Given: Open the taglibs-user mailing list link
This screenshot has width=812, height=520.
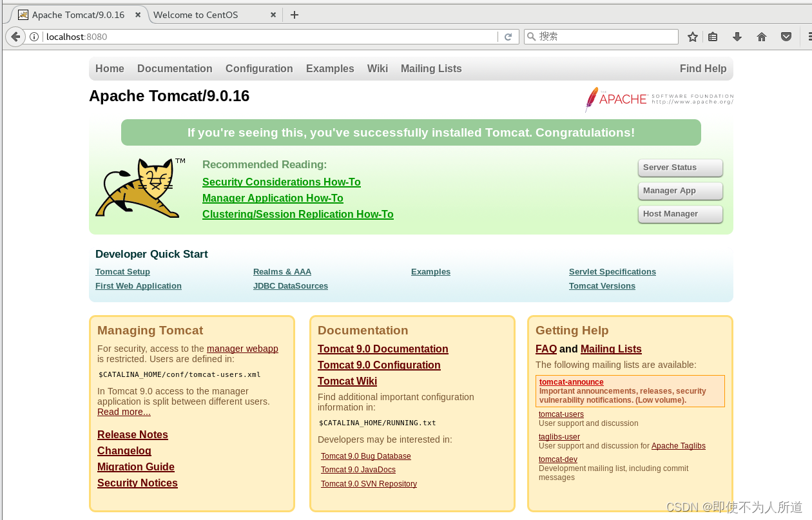Looking at the screenshot, I should 559,436.
